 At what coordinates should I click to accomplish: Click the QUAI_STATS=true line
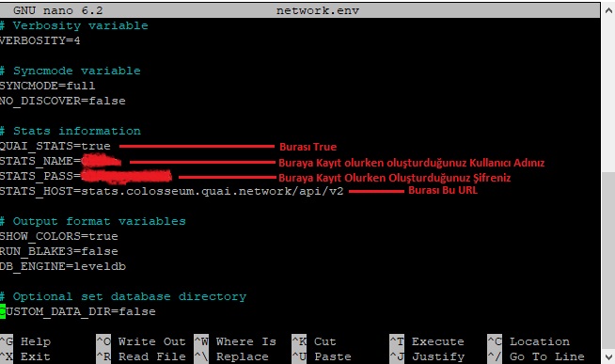point(55,147)
